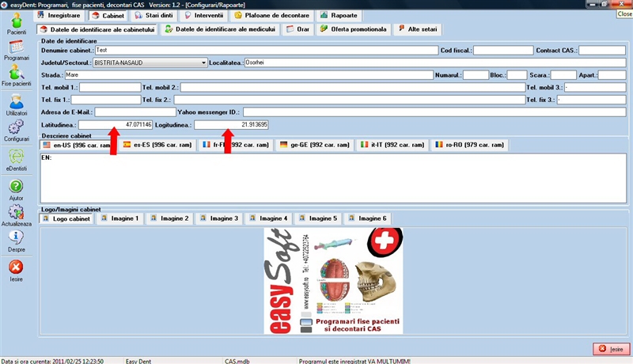This screenshot has height=364, width=633.
Task: Open the Orar tab
Action: 298,29
